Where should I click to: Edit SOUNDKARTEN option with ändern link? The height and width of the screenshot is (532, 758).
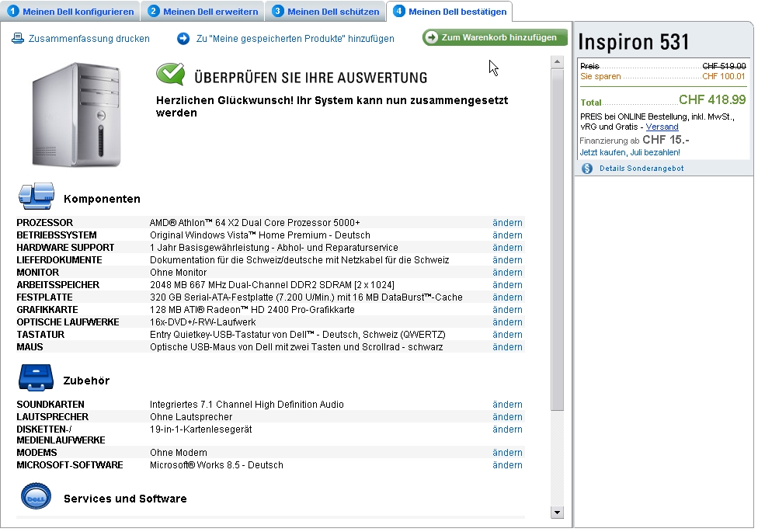(x=507, y=405)
